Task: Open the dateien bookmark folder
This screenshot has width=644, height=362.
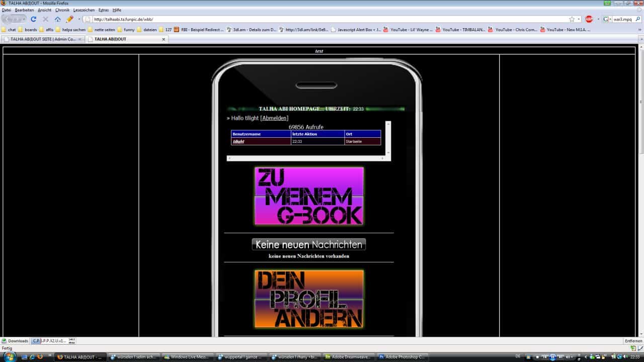Action: coord(147,30)
